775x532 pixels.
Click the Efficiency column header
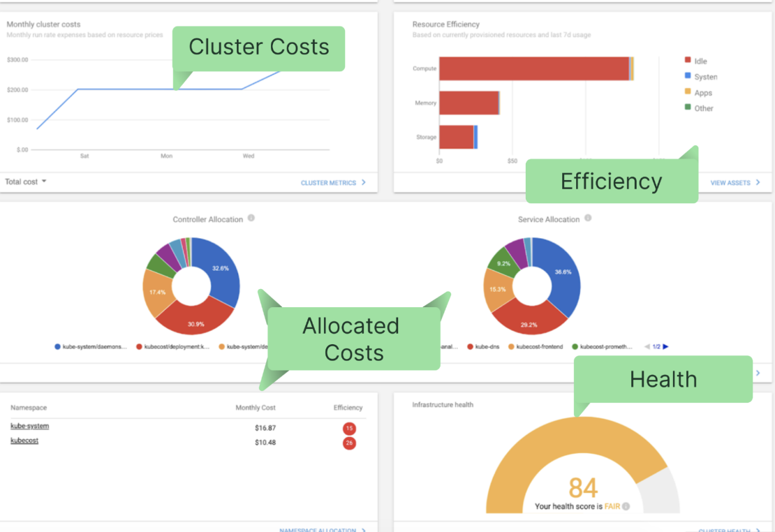348,408
